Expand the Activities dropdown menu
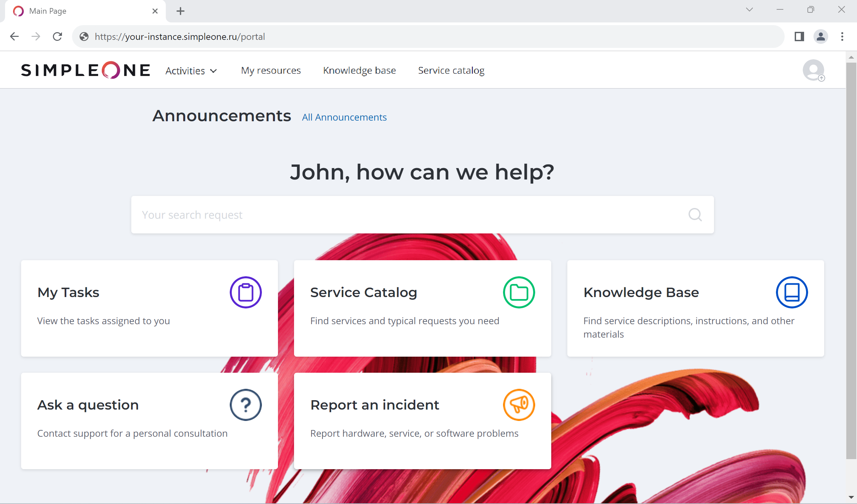The image size is (857, 504). [x=191, y=71]
